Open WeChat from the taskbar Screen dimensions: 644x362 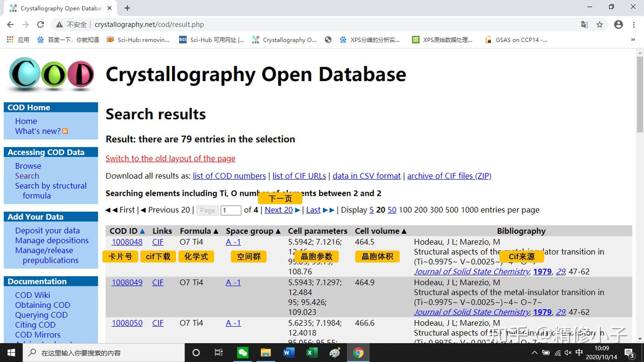(x=242, y=353)
